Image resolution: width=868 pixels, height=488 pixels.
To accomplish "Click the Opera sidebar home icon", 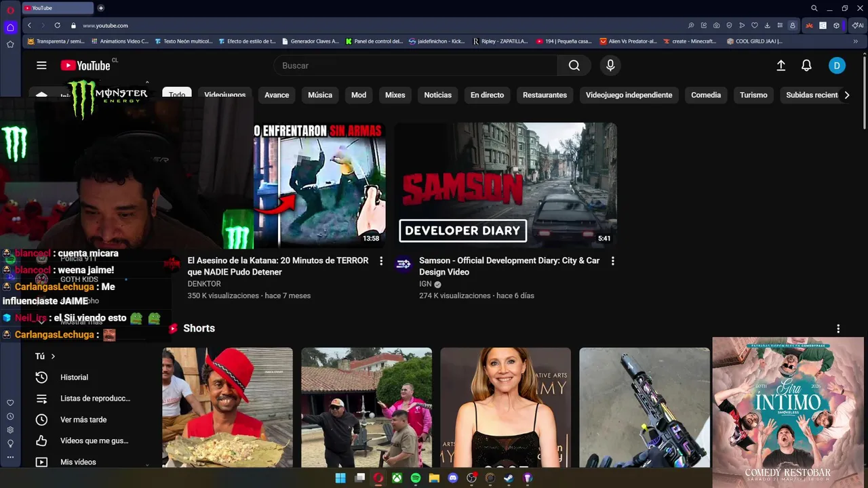I will click(10, 28).
